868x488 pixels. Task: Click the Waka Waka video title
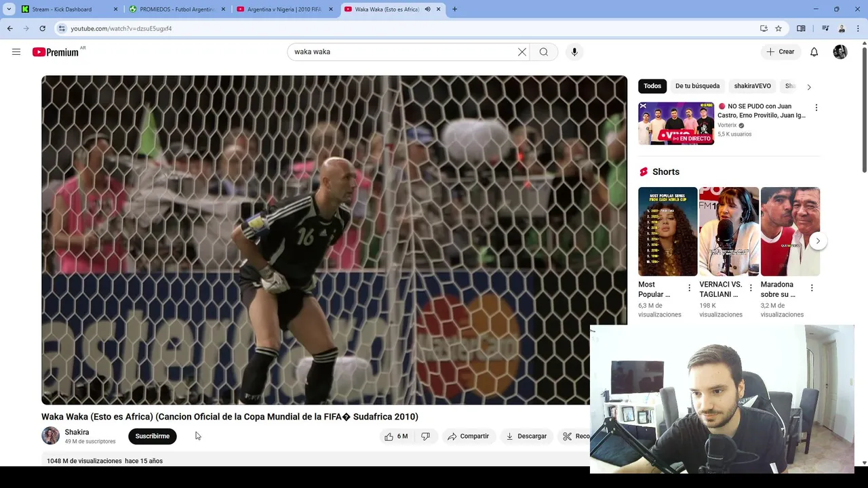pos(230,417)
